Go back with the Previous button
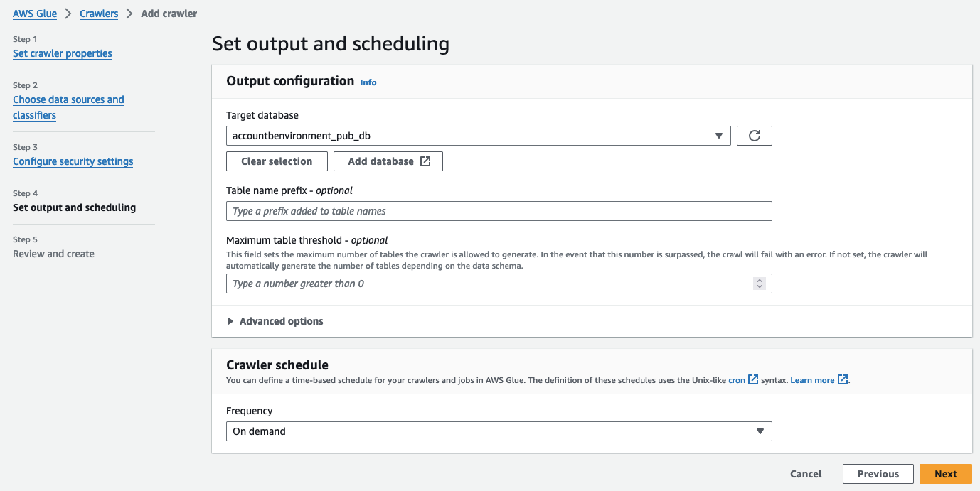Image resolution: width=980 pixels, height=491 pixels. 878,474
